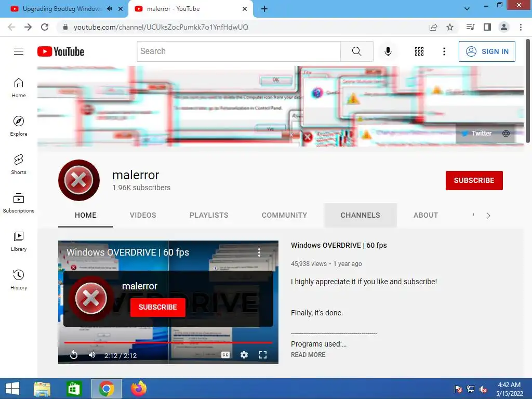Select the ABOUT channel tab

(425, 215)
